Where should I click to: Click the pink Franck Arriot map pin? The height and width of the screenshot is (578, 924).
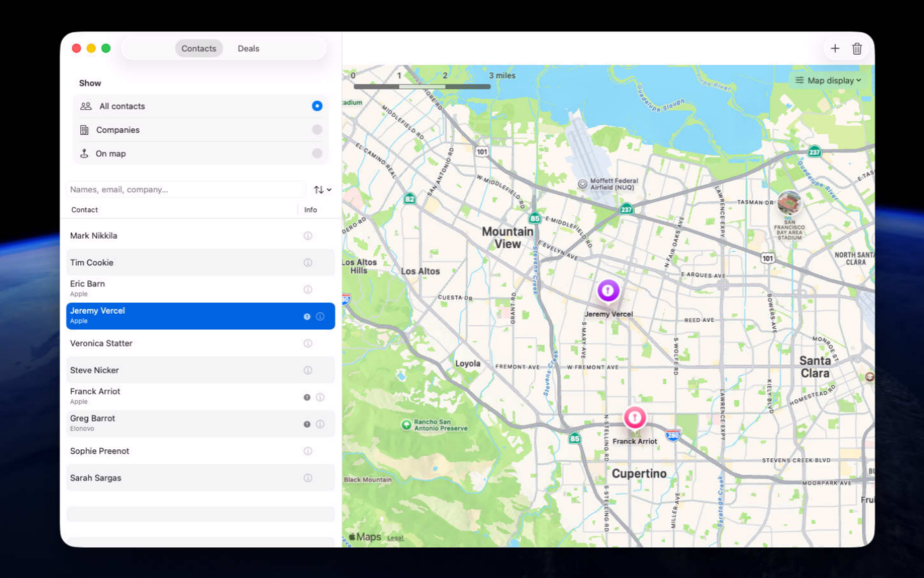[634, 417]
